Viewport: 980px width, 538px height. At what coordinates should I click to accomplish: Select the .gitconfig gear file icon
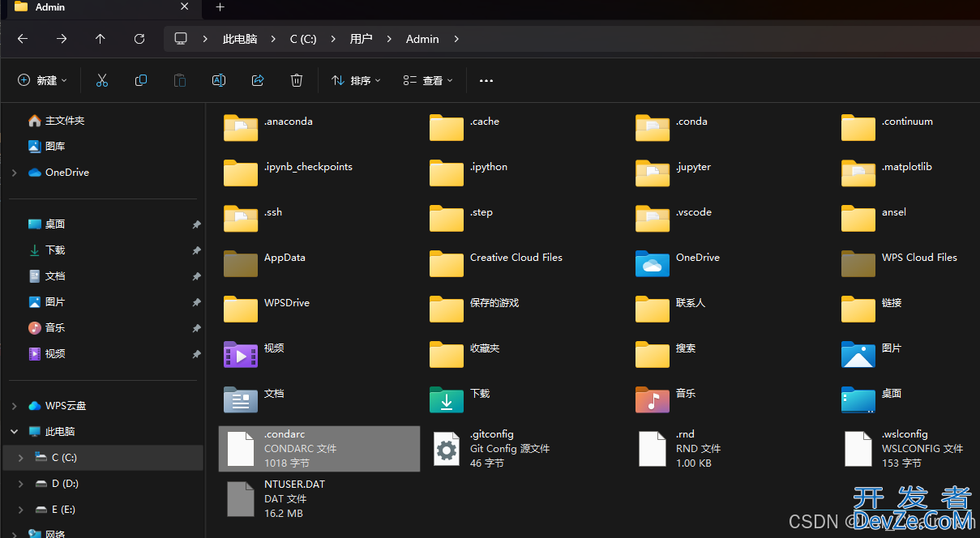[x=447, y=449]
